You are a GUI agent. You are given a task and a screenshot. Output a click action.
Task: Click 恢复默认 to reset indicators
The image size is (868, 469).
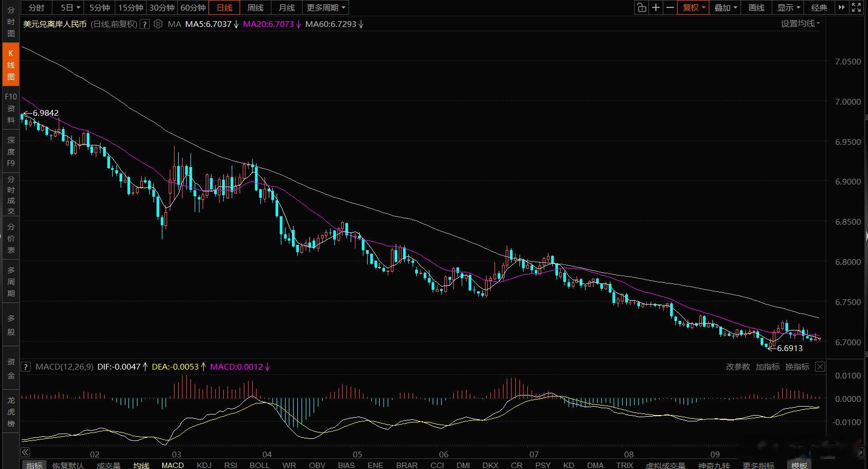(68, 465)
